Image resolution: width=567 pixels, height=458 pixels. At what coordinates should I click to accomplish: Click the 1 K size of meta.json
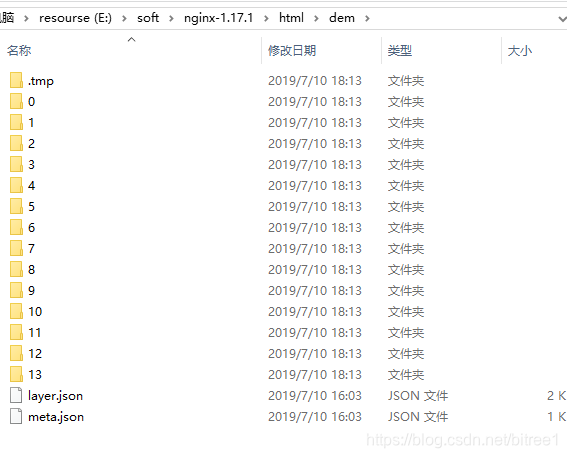557,416
